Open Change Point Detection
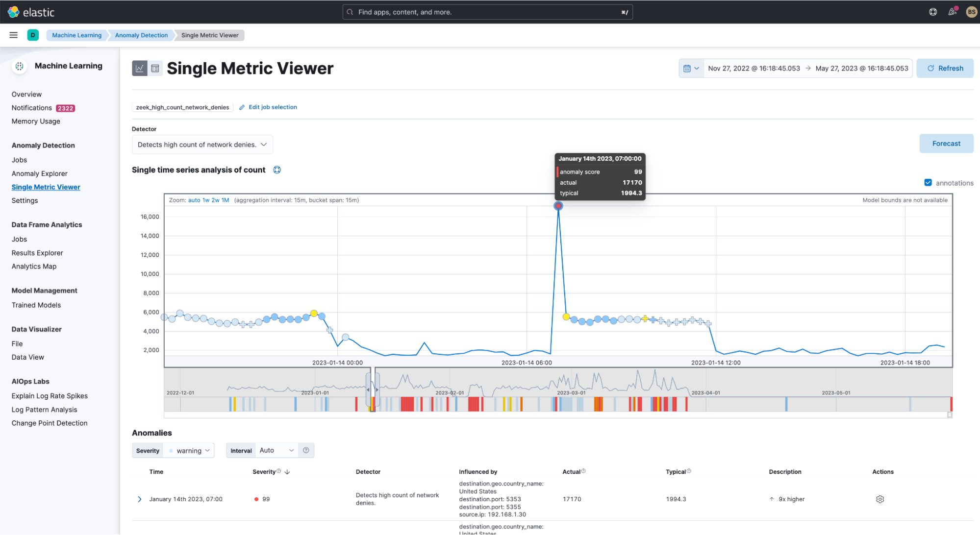Image resolution: width=980 pixels, height=535 pixels. (50, 423)
